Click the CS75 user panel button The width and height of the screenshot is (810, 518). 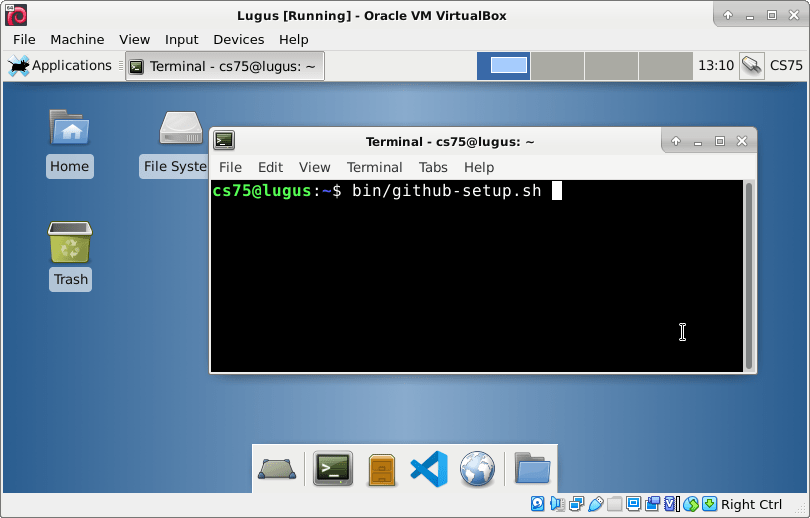(786, 66)
